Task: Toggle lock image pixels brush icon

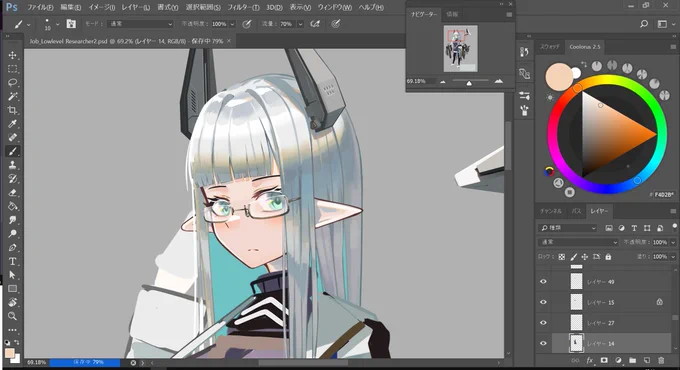Action: (x=573, y=257)
